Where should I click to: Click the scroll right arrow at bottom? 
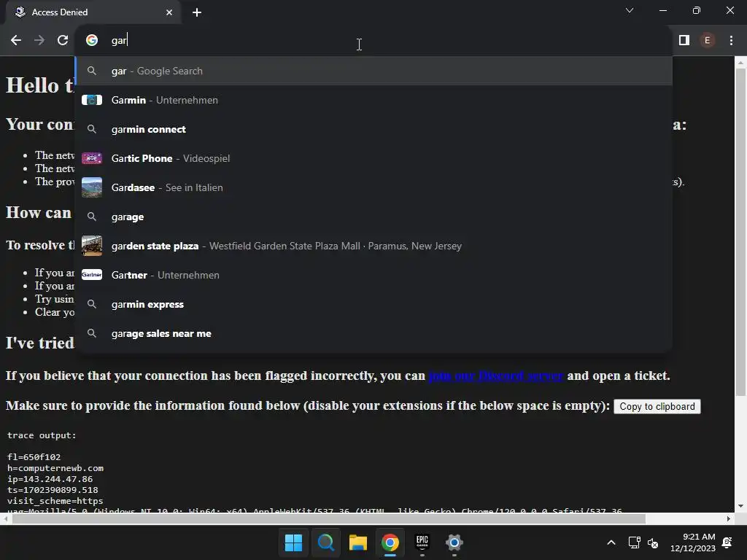coord(729,518)
